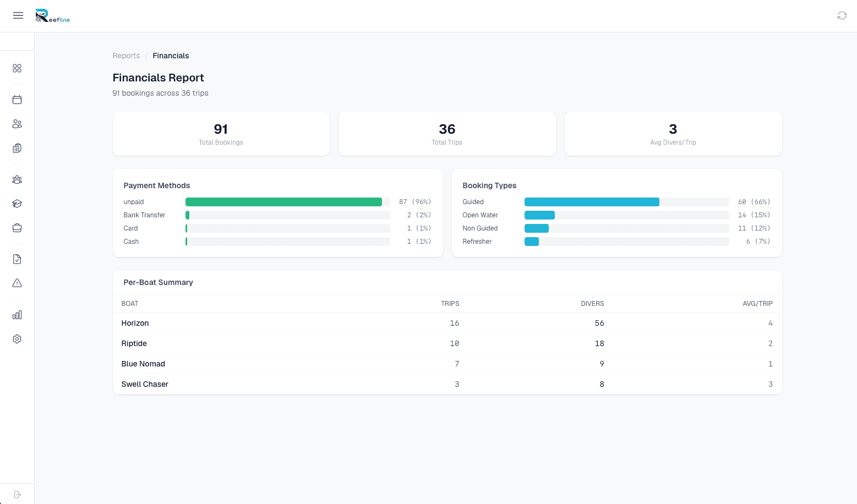This screenshot has height=504, width=857.
Task: Select the Swell Chaser boat row
Action: tap(447, 384)
